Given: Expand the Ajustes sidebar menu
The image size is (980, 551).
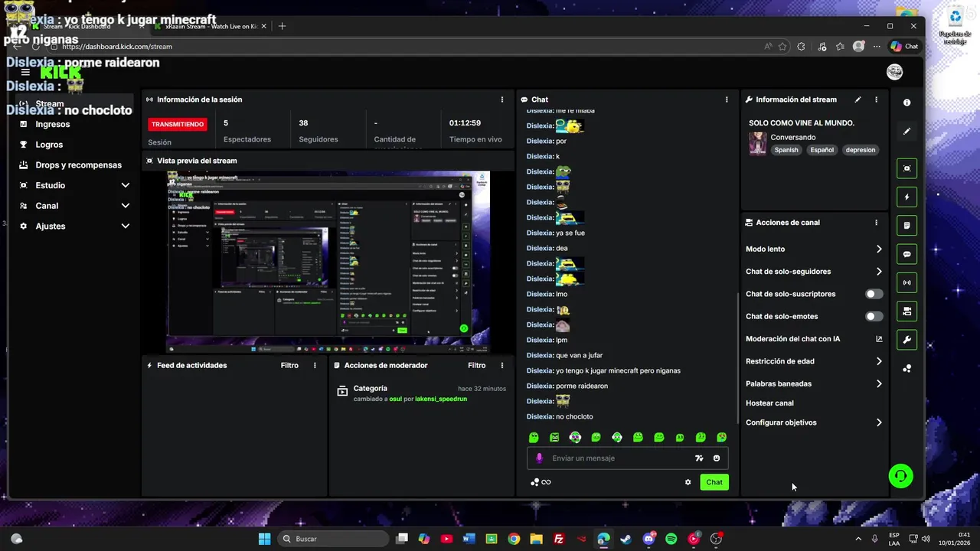Looking at the screenshot, I should pyautogui.click(x=74, y=227).
